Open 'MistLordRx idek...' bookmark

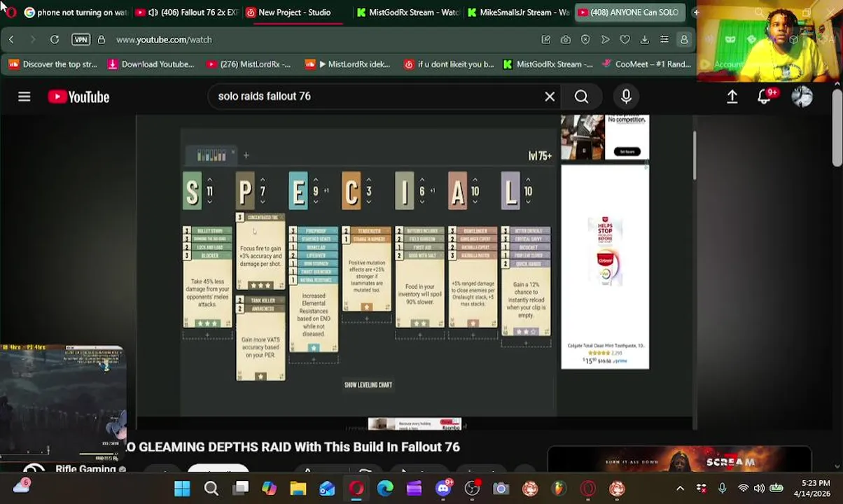348,64
